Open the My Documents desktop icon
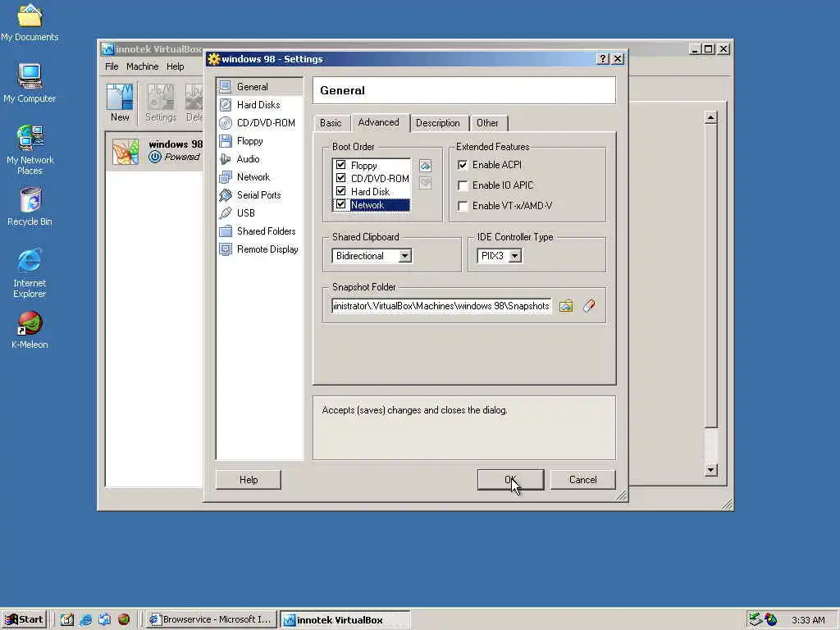 30,22
